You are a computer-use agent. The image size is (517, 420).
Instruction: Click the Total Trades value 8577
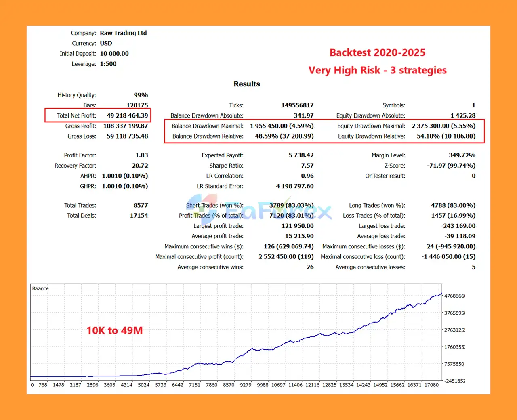click(x=141, y=205)
